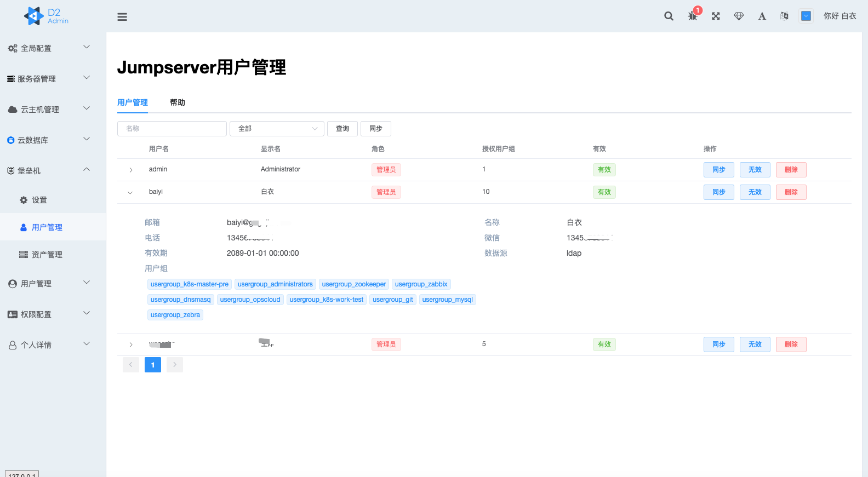Click the usergroup_zookeeper tag
The height and width of the screenshot is (477, 868).
[354, 284]
